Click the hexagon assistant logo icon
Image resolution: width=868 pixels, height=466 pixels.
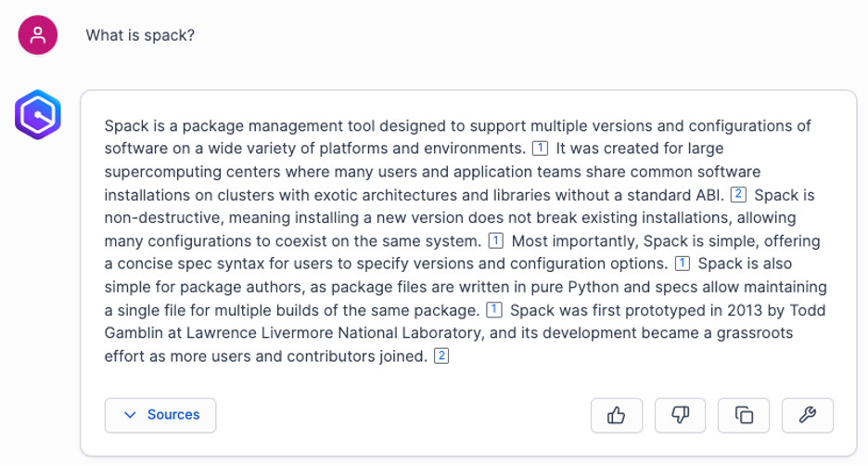click(38, 115)
